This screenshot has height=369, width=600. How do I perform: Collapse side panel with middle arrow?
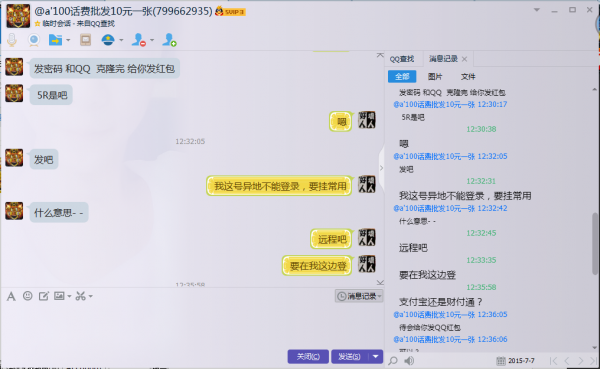click(381, 168)
